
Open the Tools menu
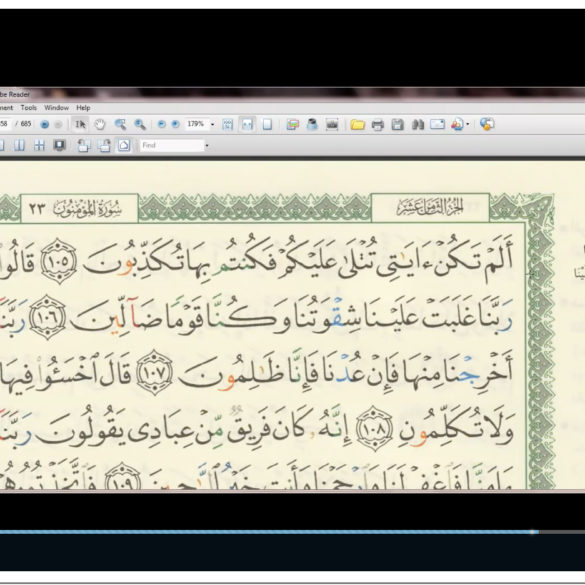coord(29,108)
